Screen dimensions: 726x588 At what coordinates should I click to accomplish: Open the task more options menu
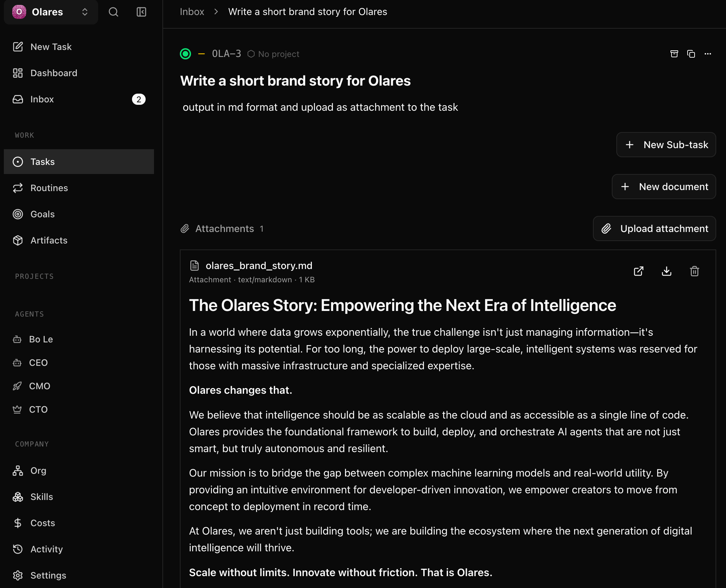click(708, 54)
